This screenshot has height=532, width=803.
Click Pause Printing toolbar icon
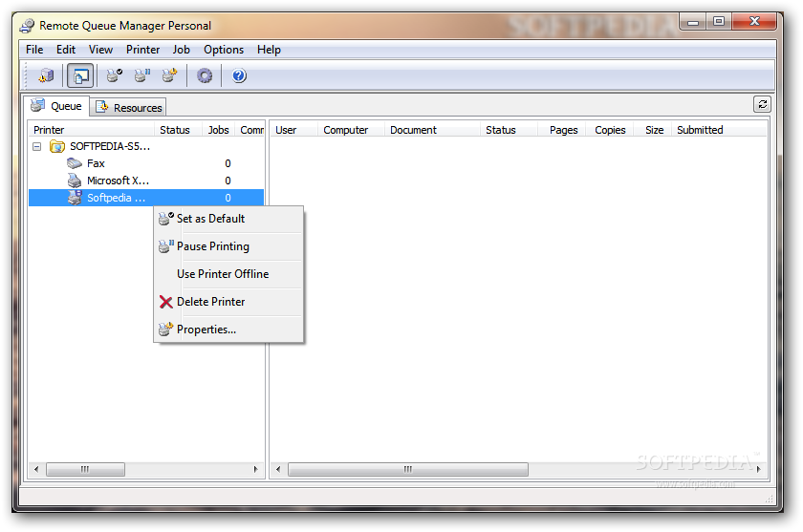tap(141, 75)
